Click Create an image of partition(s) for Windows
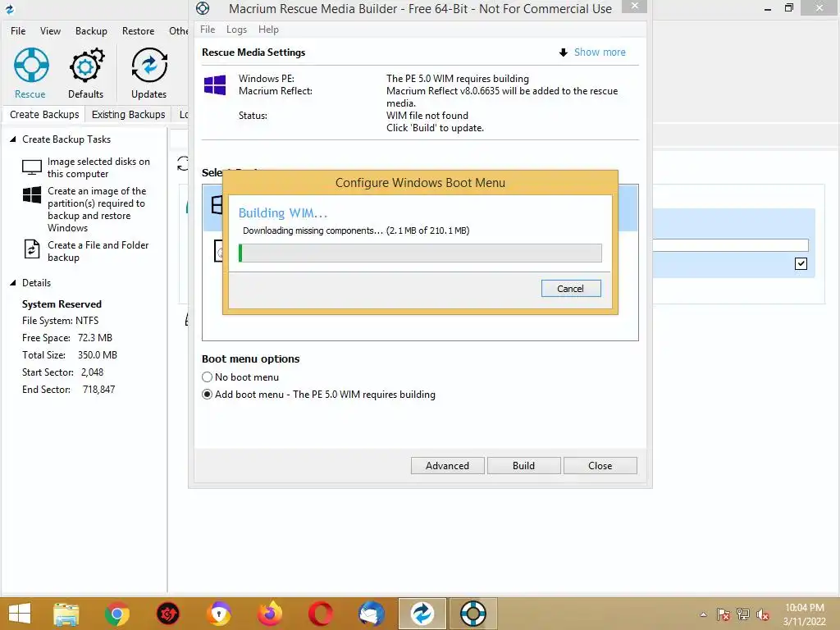 (x=97, y=209)
